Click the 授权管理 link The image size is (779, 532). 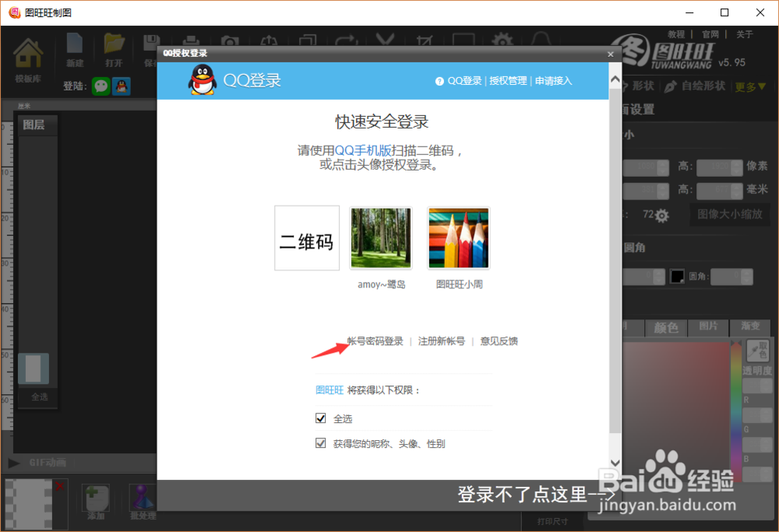pyautogui.click(x=508, y=81)
